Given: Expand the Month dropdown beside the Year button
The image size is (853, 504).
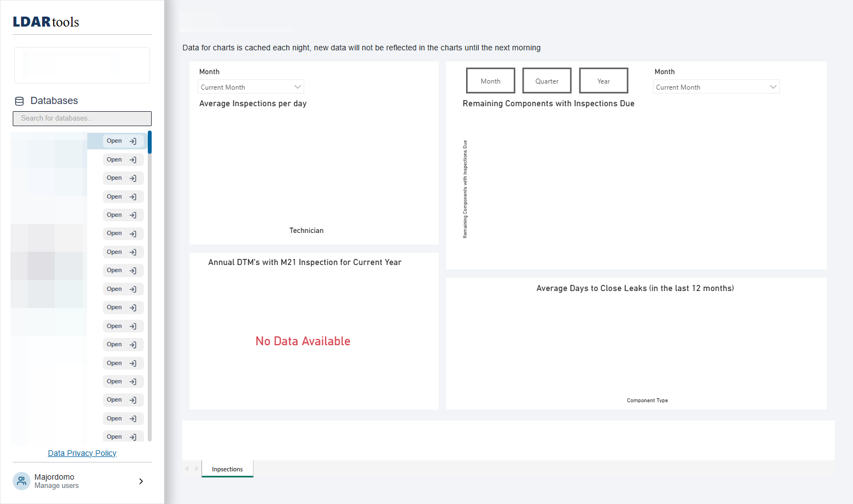Looking at the screenshot, I should tap(716, 87).
